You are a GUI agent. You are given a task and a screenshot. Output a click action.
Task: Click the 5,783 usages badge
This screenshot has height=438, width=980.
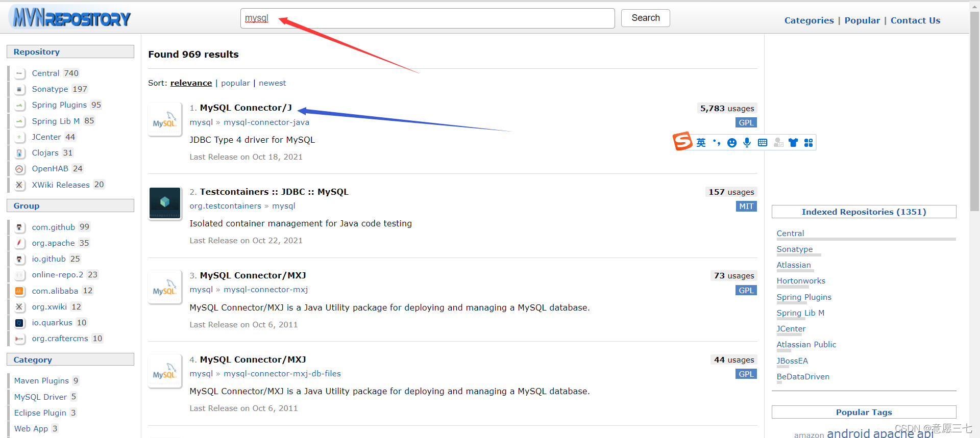point(727,108)
